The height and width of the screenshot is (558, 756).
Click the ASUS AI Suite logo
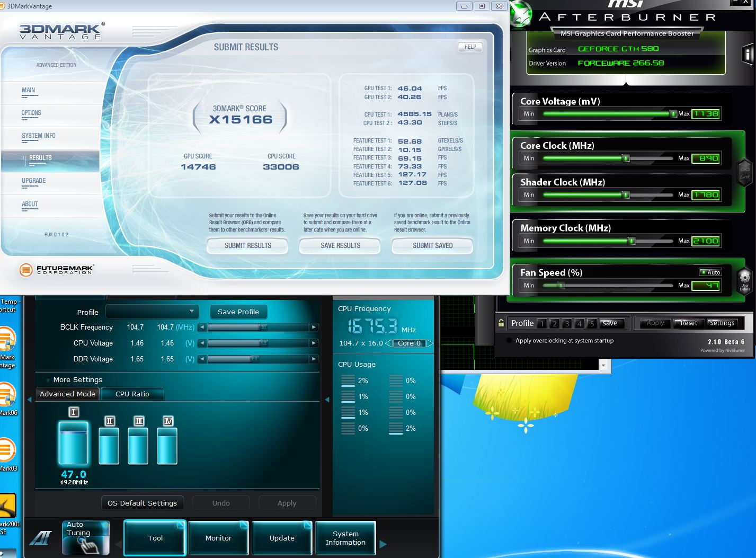[x=40, y=538]
